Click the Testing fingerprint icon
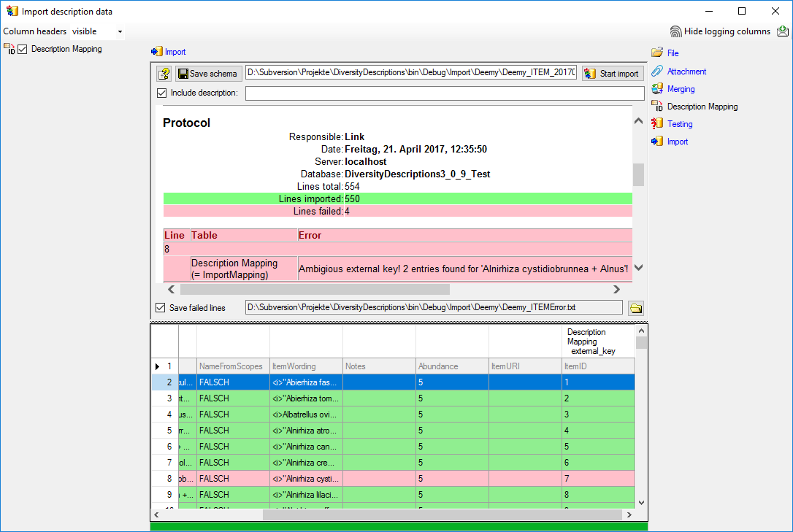 657,124
